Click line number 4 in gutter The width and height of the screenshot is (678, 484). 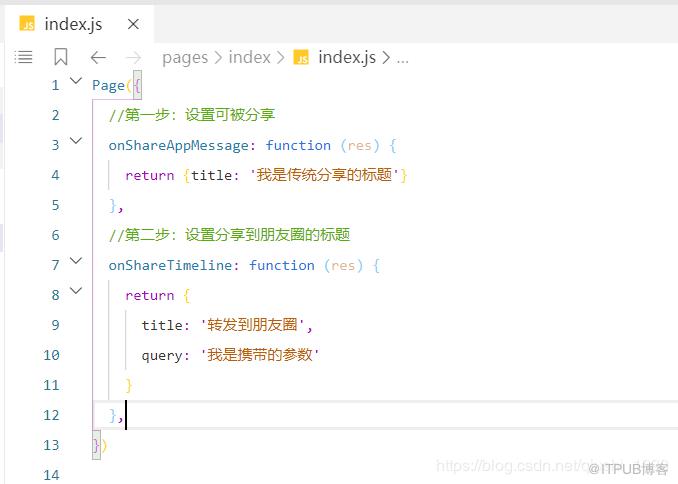tap(55, 175)
